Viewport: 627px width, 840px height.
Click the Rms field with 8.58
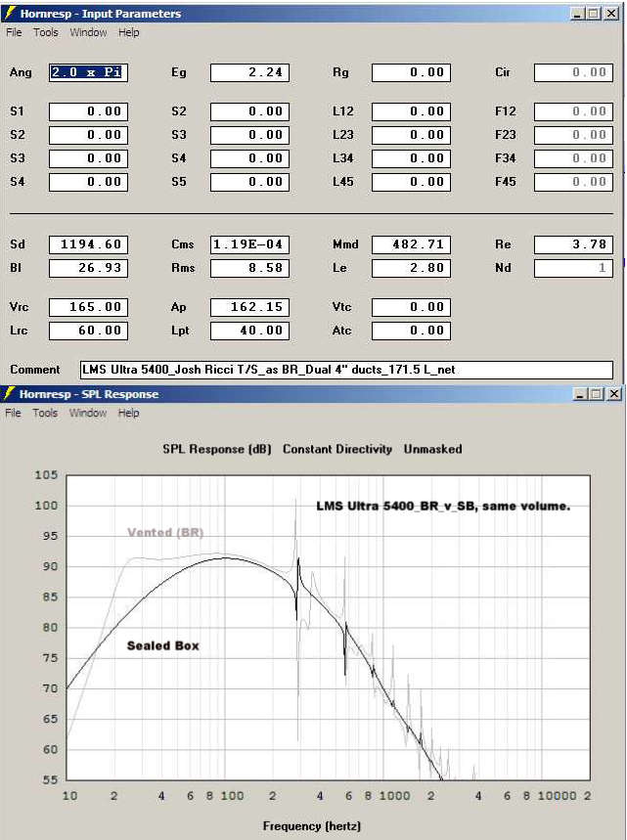249,268
